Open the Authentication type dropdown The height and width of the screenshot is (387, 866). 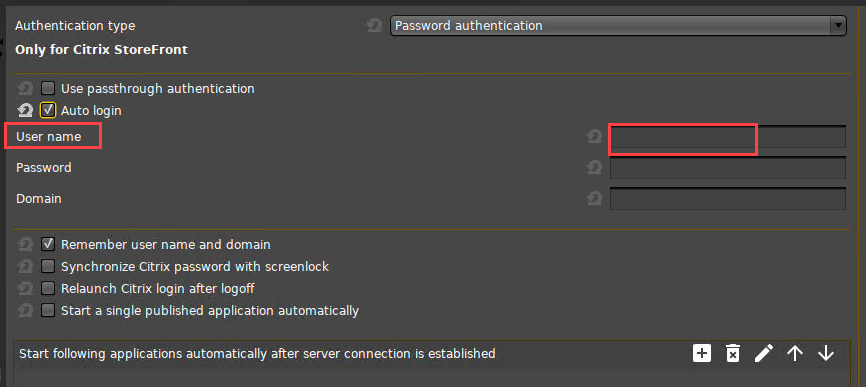pyautogui.click(x=618, y=25)
